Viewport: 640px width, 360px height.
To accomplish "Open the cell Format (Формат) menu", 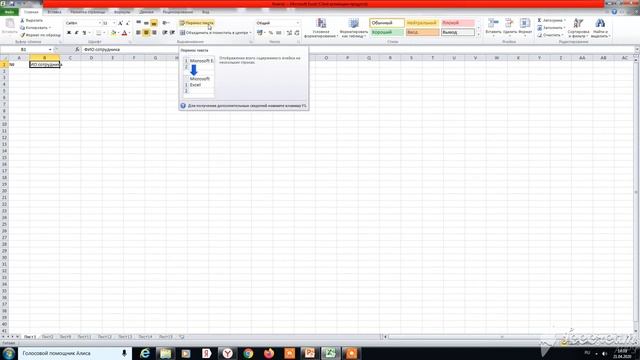I will 525,26.
